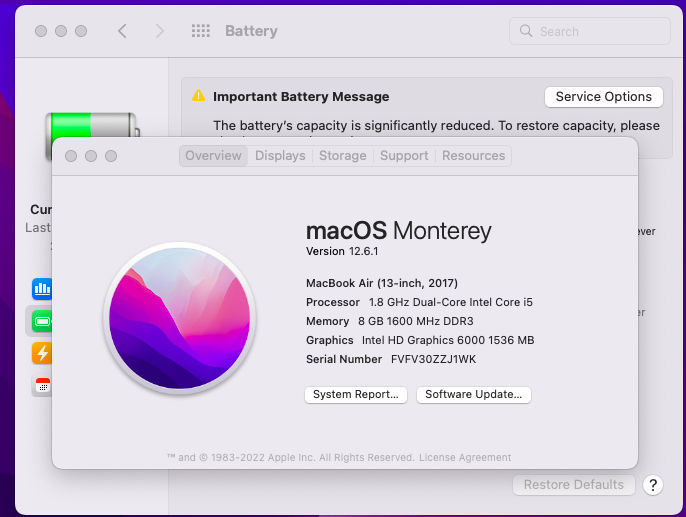Switch to the Overview tab
This screenshot has width=686, height=517.
tap(214, 156)
